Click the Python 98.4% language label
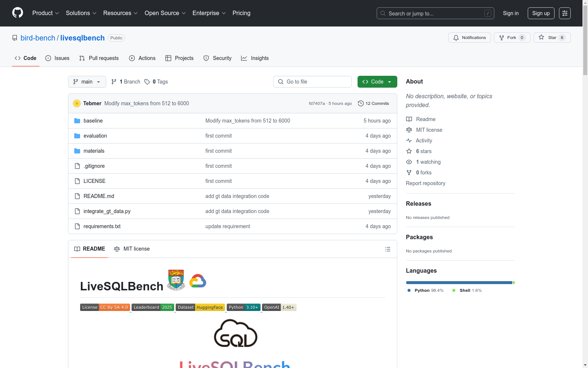Screen dimensions: 588x368 coord(426,290)
